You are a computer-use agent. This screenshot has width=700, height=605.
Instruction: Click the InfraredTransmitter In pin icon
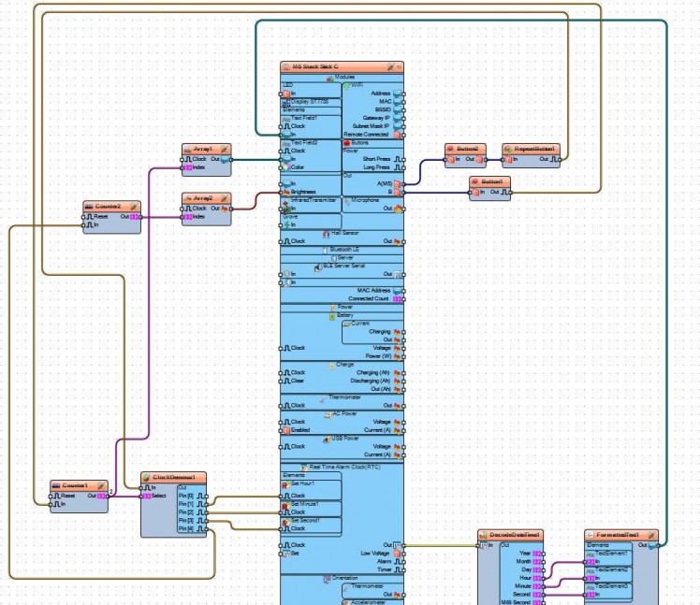(286, 207)
